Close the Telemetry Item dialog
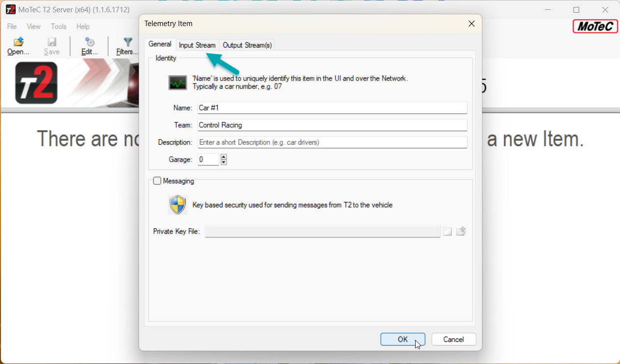This screenshot has height=364, width=620. 471,24
